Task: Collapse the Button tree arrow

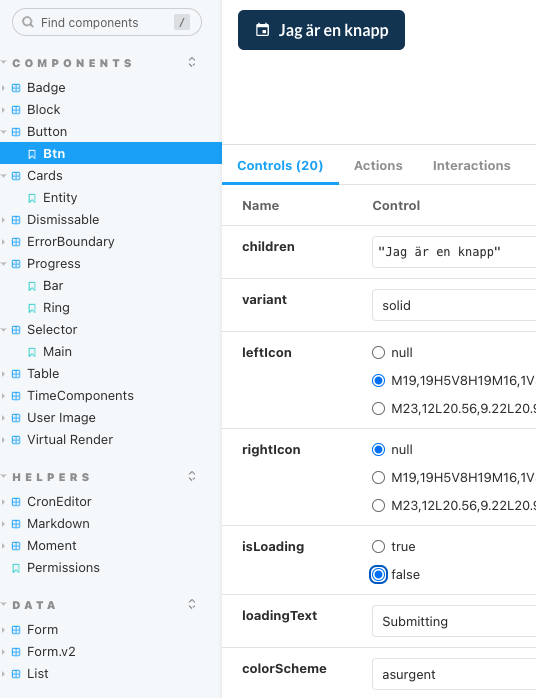Action: (4, 132)
